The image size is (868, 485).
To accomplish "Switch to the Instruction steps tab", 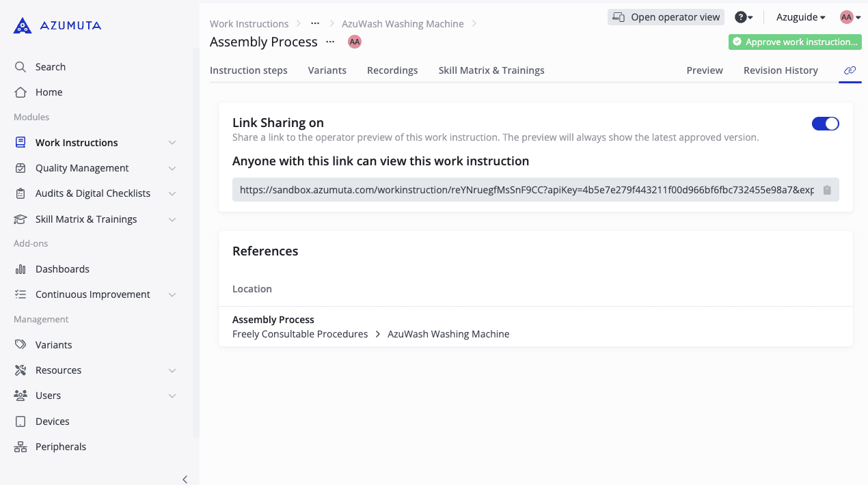I will point(248,70).
